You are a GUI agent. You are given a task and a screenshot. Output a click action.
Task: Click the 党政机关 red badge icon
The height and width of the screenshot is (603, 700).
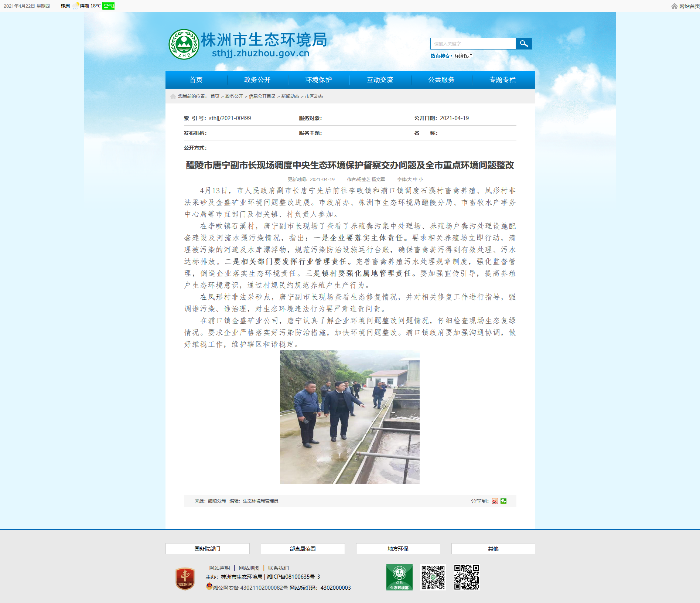(185, 579)
